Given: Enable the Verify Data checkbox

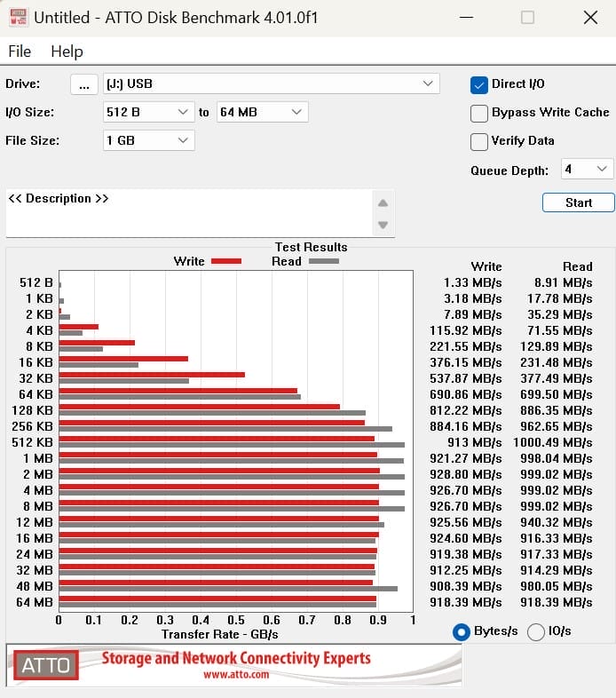Looking at the screenshot, I should pyautogui.click(x=479, y=141).
